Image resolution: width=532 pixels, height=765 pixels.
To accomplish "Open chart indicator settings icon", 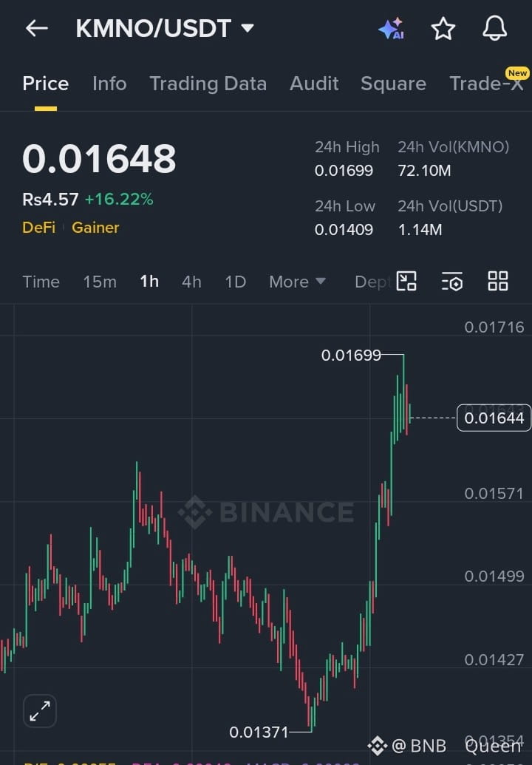I will coord(452,282).
